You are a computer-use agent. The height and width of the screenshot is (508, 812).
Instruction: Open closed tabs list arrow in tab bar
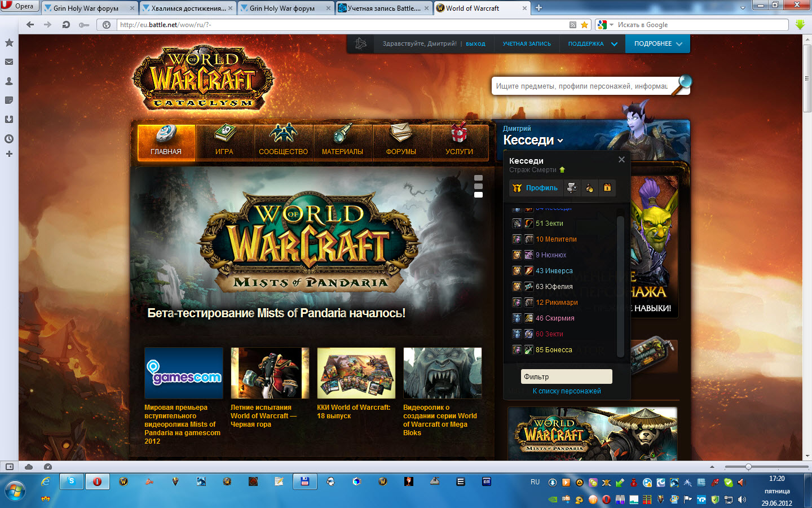743,8
